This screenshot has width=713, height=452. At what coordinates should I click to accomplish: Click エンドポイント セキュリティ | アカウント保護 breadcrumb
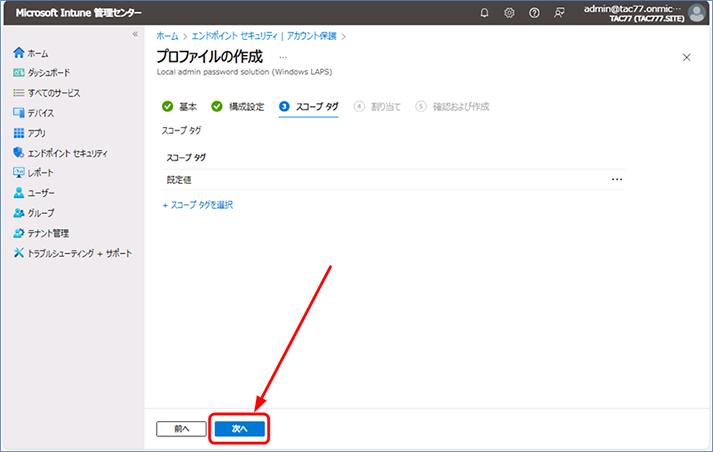264,36
